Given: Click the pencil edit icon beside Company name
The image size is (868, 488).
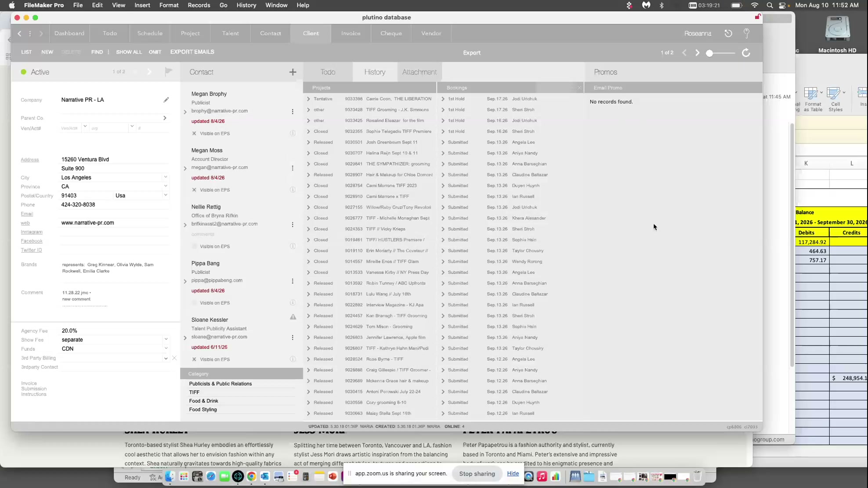Looking at the screenshot, I should click(166, 100).
